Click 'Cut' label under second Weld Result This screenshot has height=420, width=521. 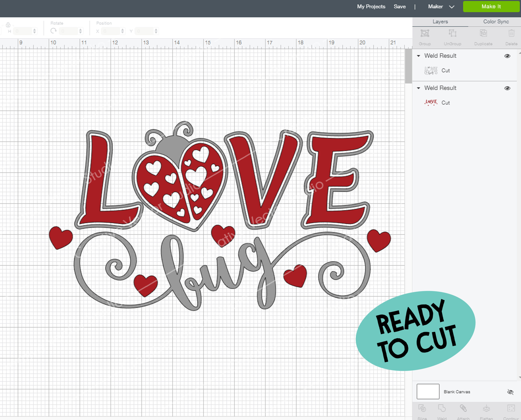tap(445, 103)
